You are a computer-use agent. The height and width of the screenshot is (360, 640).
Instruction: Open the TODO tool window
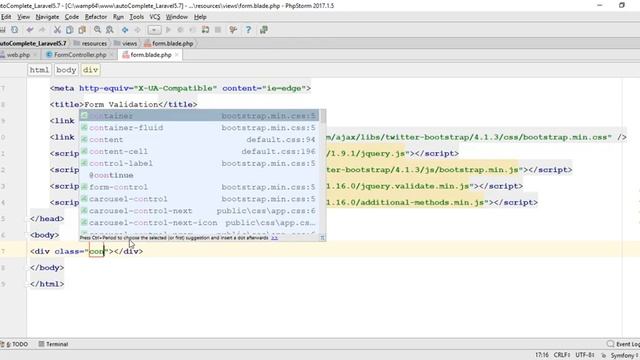click(x=16, y=344)
